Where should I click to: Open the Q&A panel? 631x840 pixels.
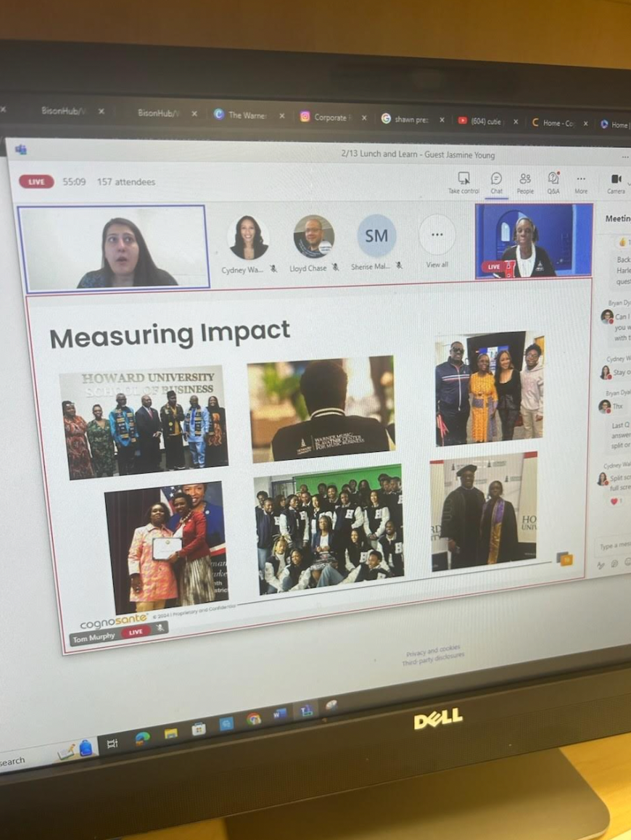click(x=553, y=184)
